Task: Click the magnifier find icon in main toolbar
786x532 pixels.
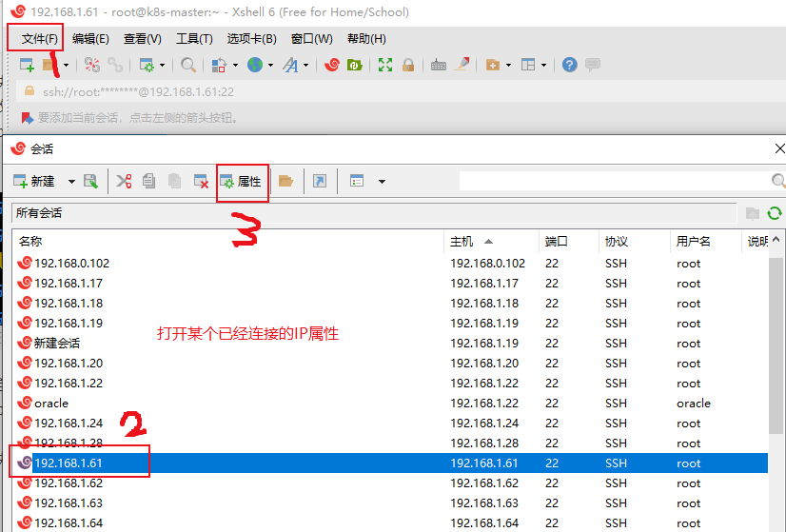Action: 188,65
